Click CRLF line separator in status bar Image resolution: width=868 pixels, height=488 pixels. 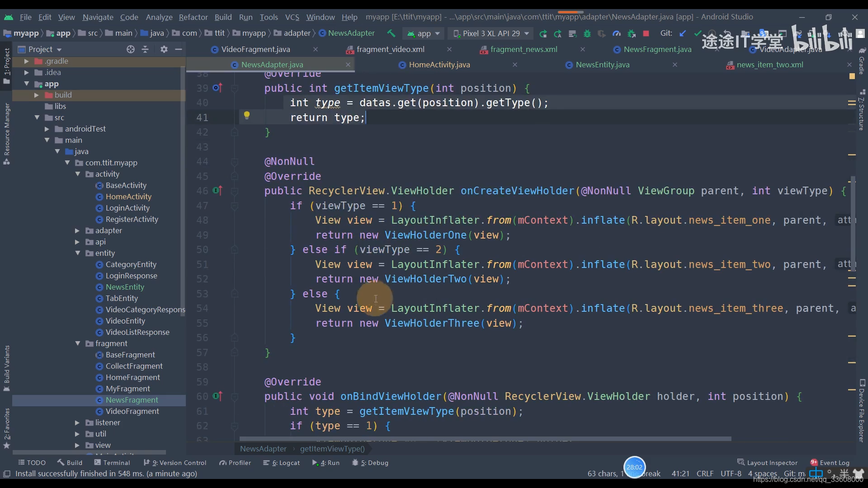click(x=705, y=474)
